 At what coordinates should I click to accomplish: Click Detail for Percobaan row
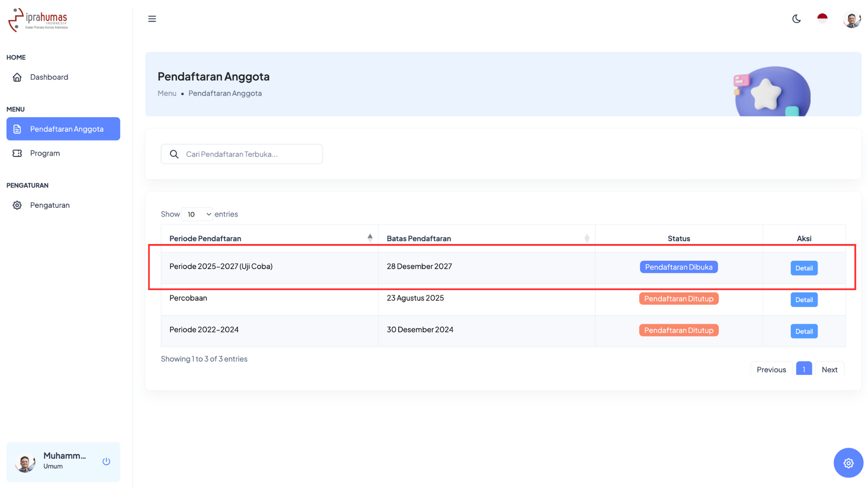tap(804, 300)
